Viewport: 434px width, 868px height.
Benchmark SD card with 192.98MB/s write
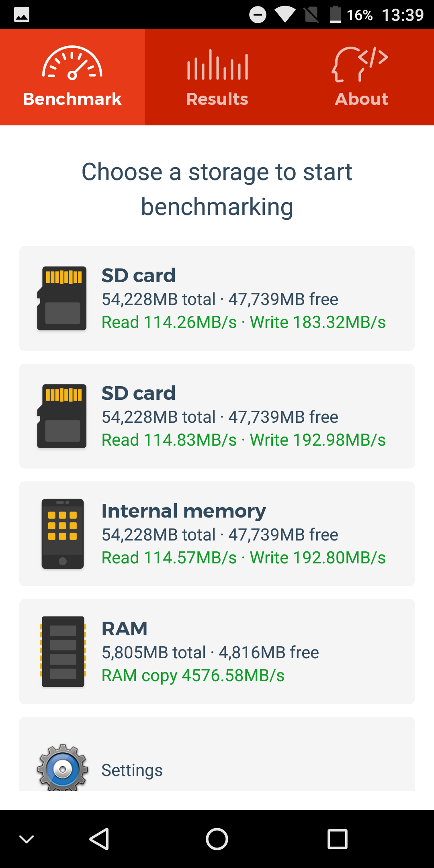coord(217,416)
